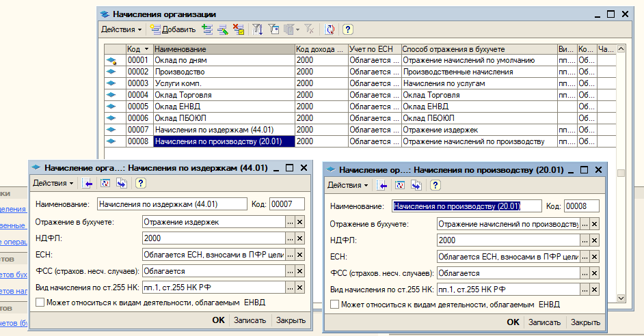The height and width of the screenshot is (336, 644).
Task: Click up arrow of list scrollbar
Action: coord(621,48)
